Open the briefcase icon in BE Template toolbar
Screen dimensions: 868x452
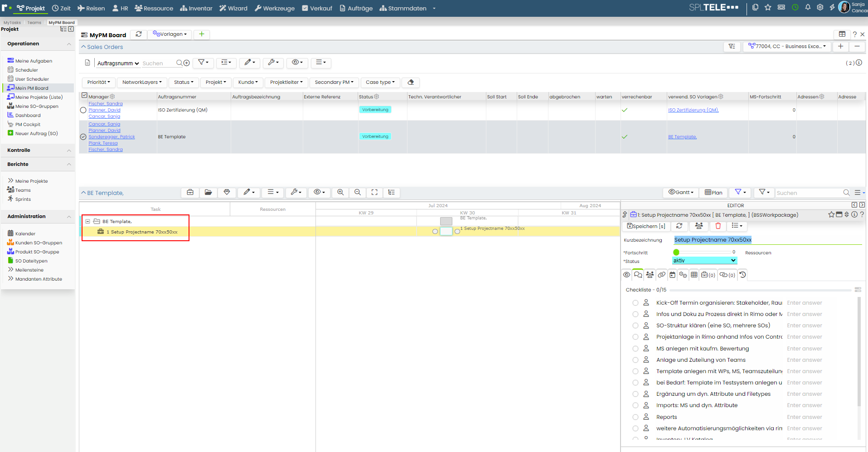[x=190, y=192]
